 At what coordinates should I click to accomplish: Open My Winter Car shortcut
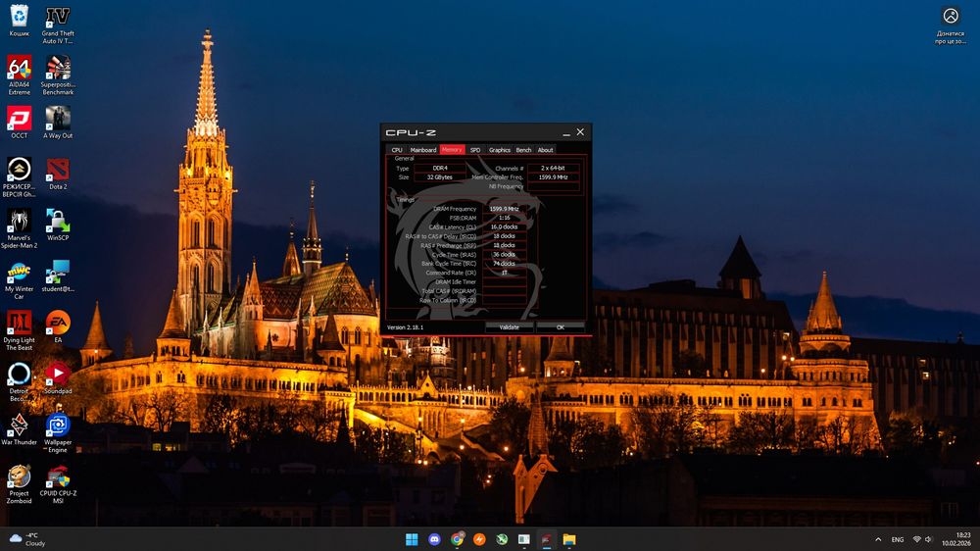tap(20, 280)
